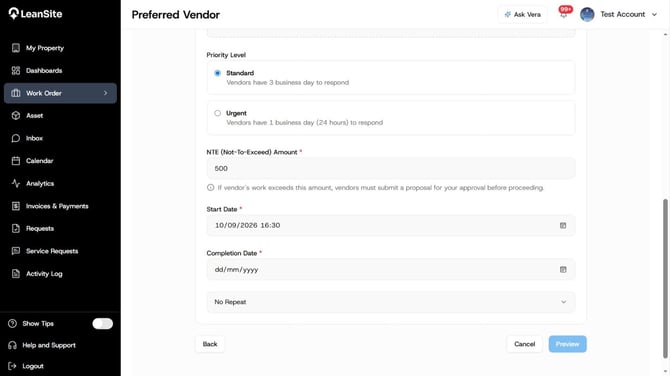Expand the Work Order submenu chevron
Screen dimensions: 670x376
[106, 93]
